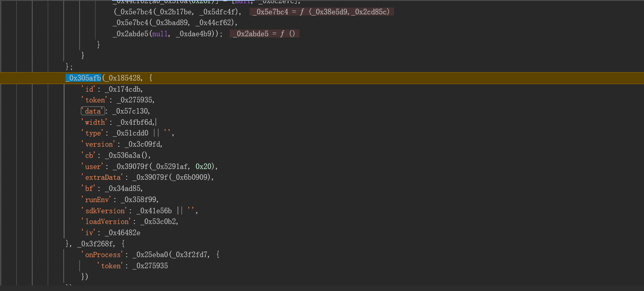Screen dimensions: 644x291
Task: Click the _0x46482e value of 'iv'
Action: (122, 233)
